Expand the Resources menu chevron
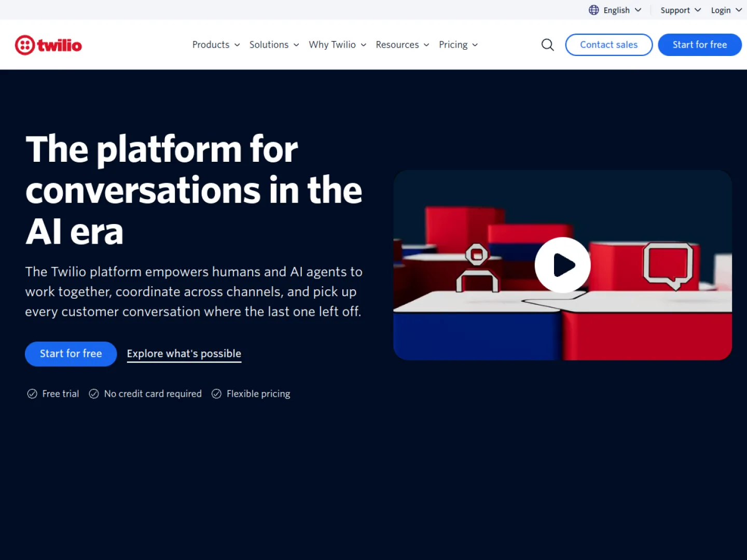The width and height of the screenshot is (747, 560). point(426,45)
